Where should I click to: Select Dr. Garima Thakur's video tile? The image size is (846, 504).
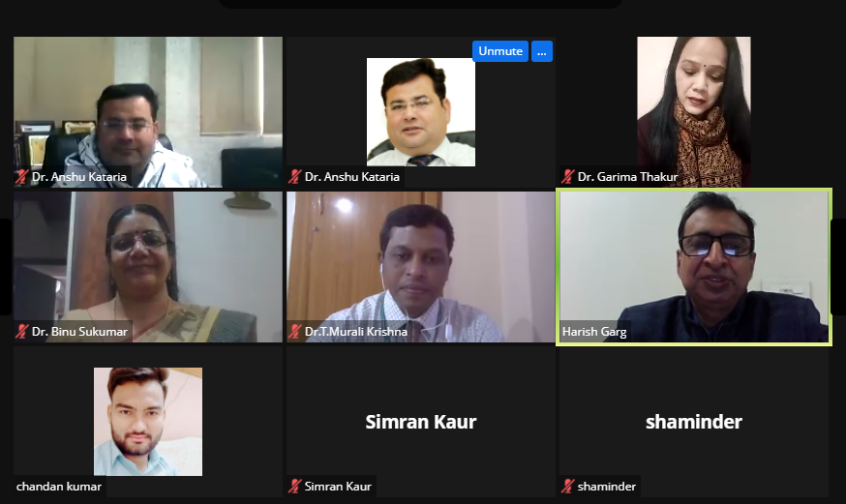click(694, 112)
